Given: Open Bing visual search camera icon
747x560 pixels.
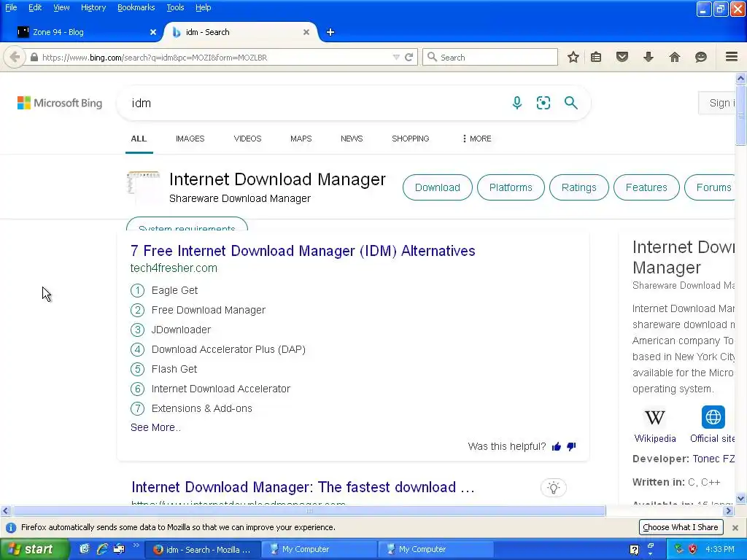Looking at the screenshot, I should (x=543, y=103).
